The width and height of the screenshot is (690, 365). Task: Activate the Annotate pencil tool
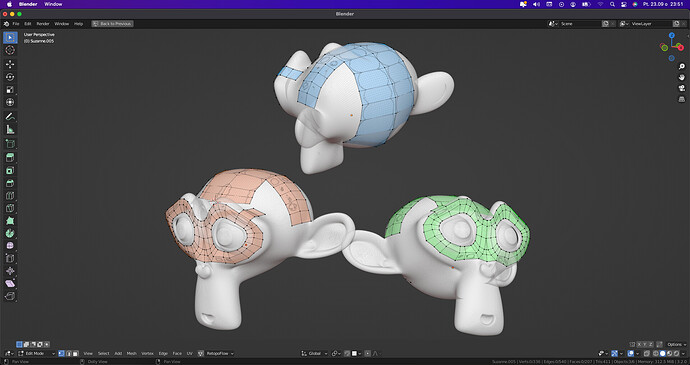coord(10,117)
